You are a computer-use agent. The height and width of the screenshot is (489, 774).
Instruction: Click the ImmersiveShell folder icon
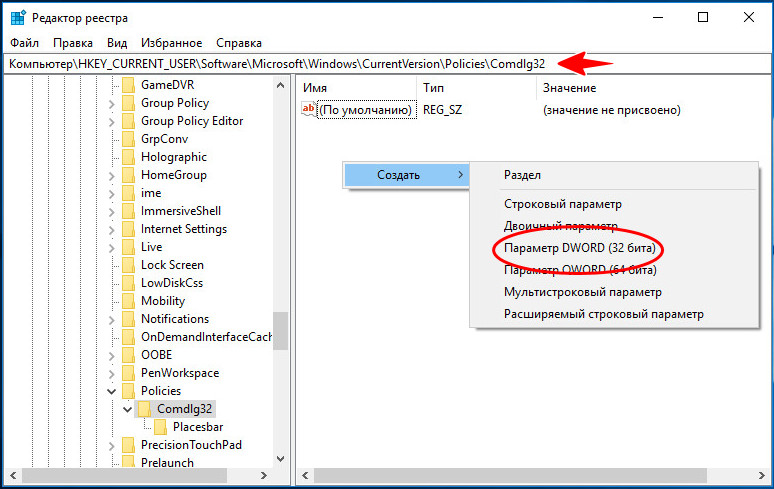click(x=128, y=211)
